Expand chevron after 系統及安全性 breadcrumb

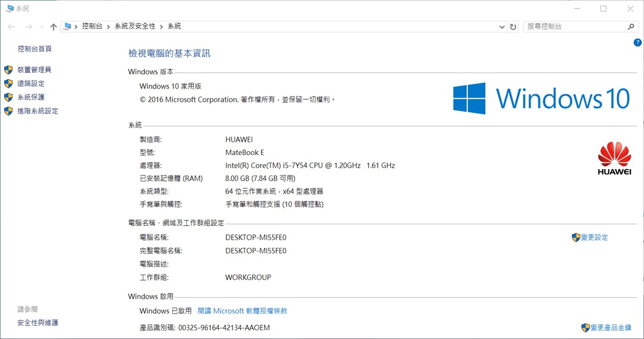(x=162, y=26)
